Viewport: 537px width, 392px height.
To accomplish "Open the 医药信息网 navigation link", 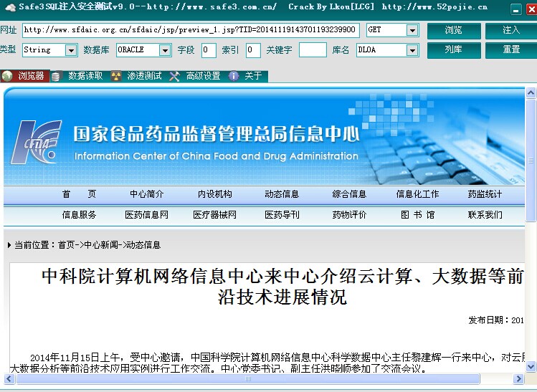I will coord(146,215).
